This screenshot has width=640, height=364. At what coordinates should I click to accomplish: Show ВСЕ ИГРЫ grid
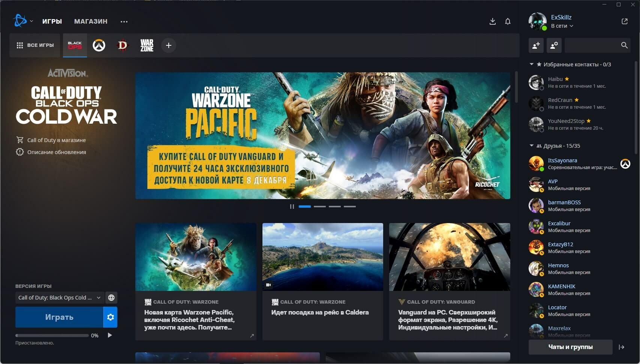tap(35, 45)
